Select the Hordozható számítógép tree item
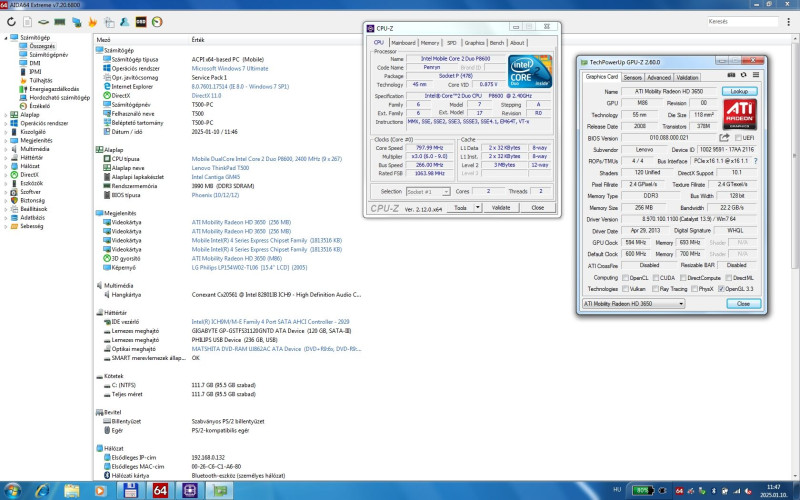Screen dimensions: 800x500 point(59,97)
